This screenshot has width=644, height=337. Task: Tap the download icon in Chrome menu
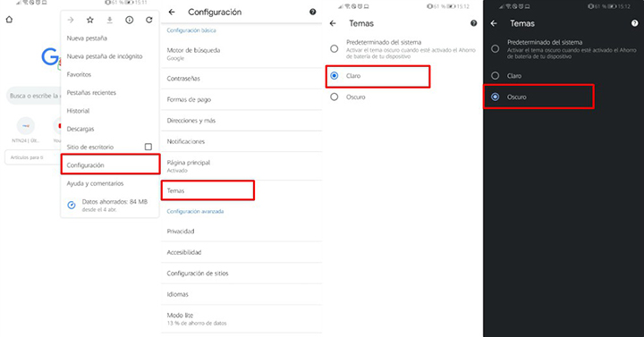pyautogui.click(x=110, y=20)
